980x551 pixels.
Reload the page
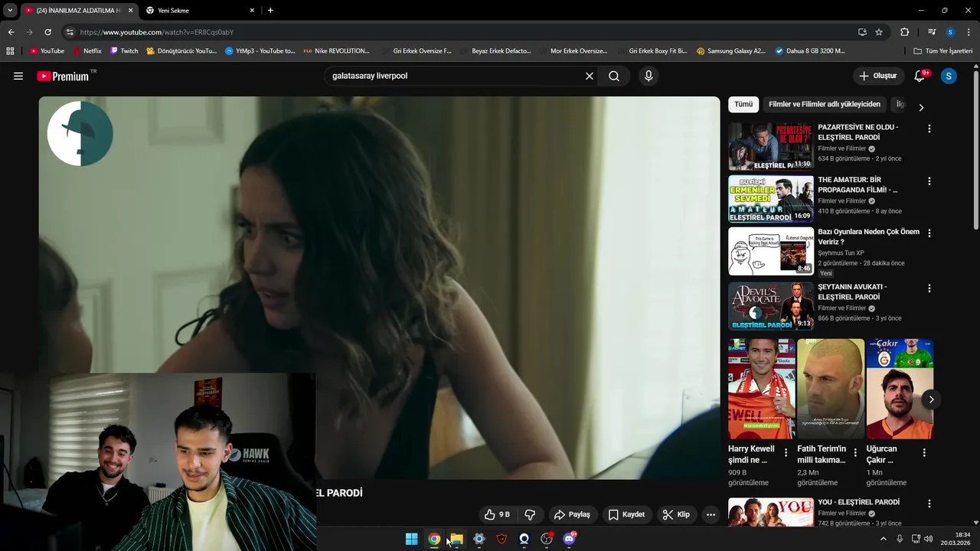click(47, 32)
